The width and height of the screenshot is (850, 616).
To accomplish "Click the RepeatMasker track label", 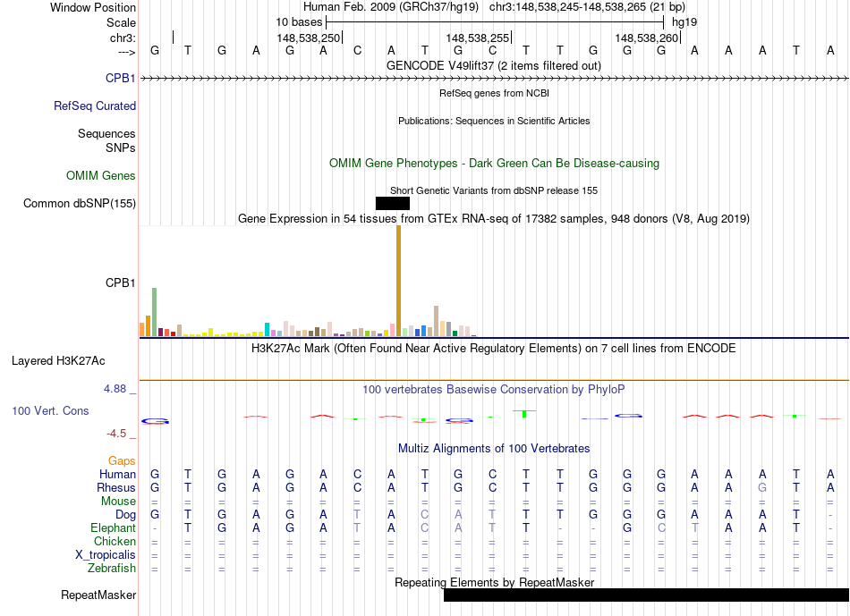I will [98, 595].
